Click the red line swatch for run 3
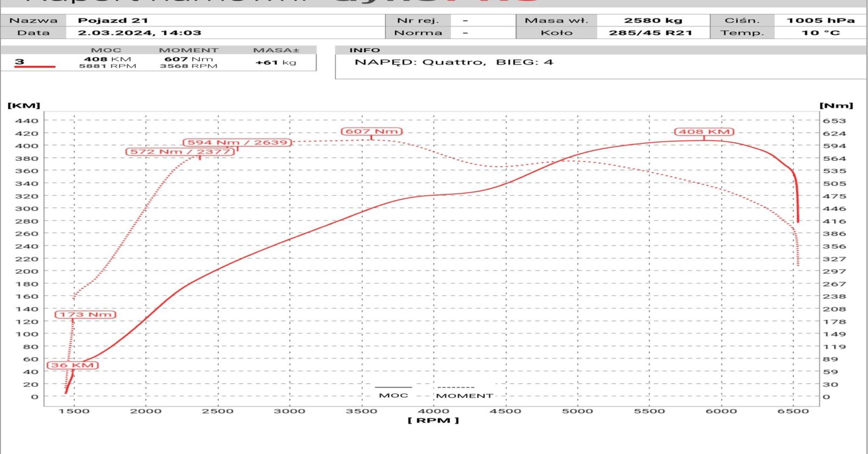The image size is (868, 454). point(35,66)
